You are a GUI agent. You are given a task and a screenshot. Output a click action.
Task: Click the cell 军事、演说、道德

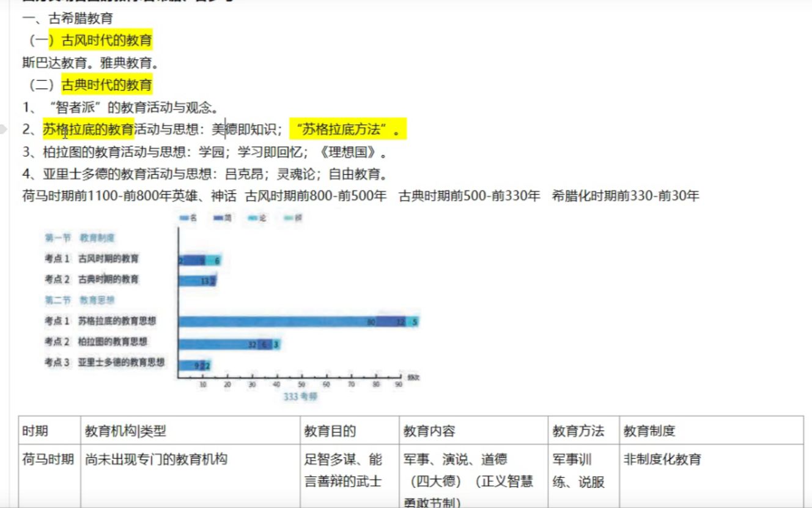[x=455, y=459]
